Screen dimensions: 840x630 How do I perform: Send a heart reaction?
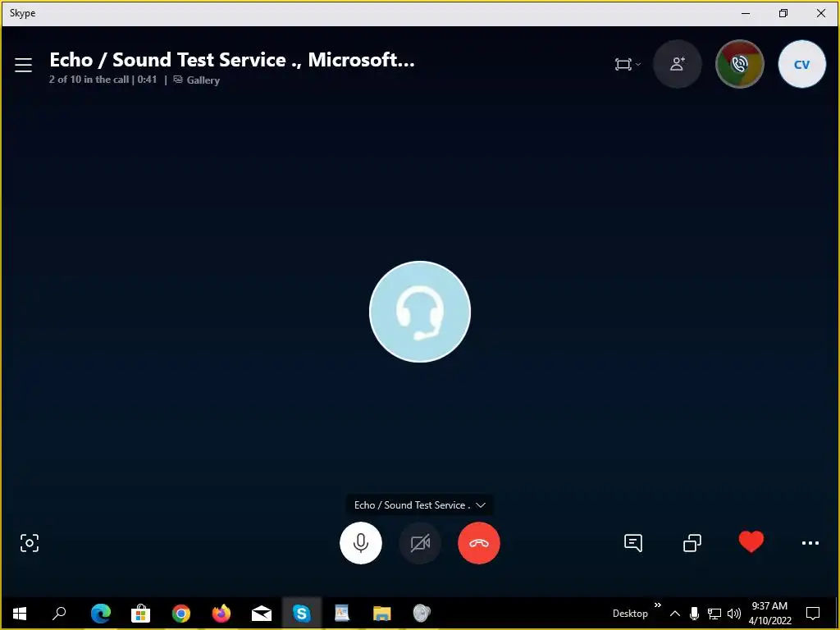tap(751, 541)
